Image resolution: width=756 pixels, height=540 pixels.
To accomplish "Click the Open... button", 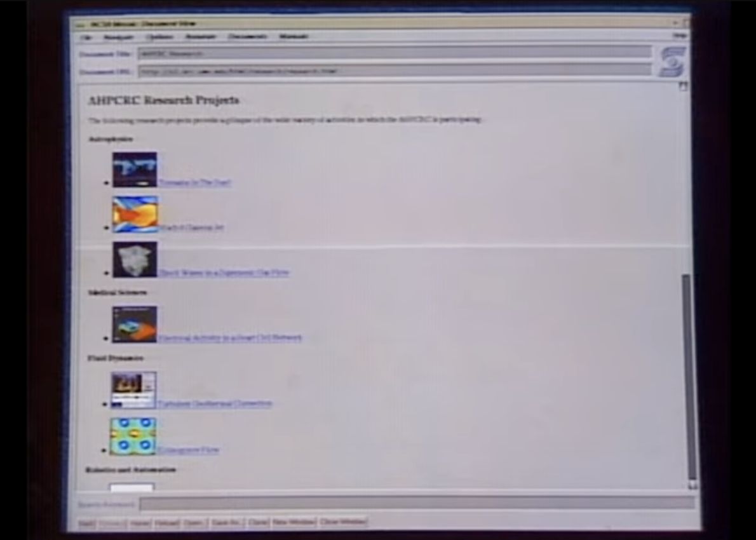I will (x=194, y=523).
